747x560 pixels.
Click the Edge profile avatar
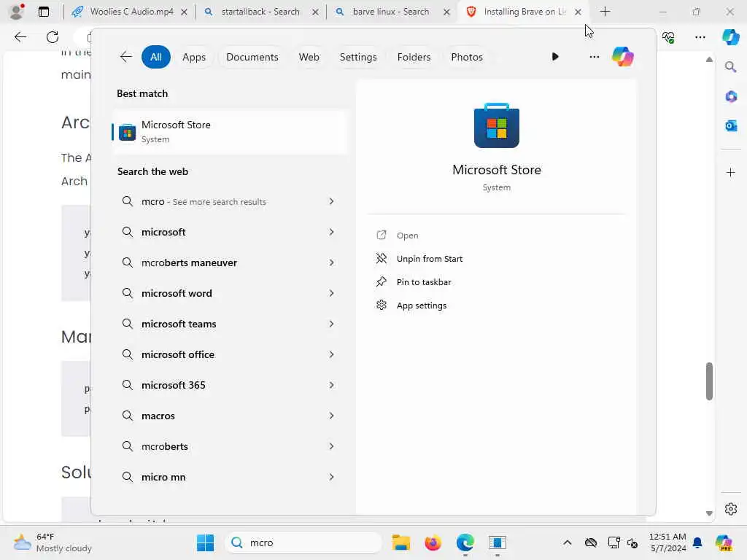[x=16, y=12]
